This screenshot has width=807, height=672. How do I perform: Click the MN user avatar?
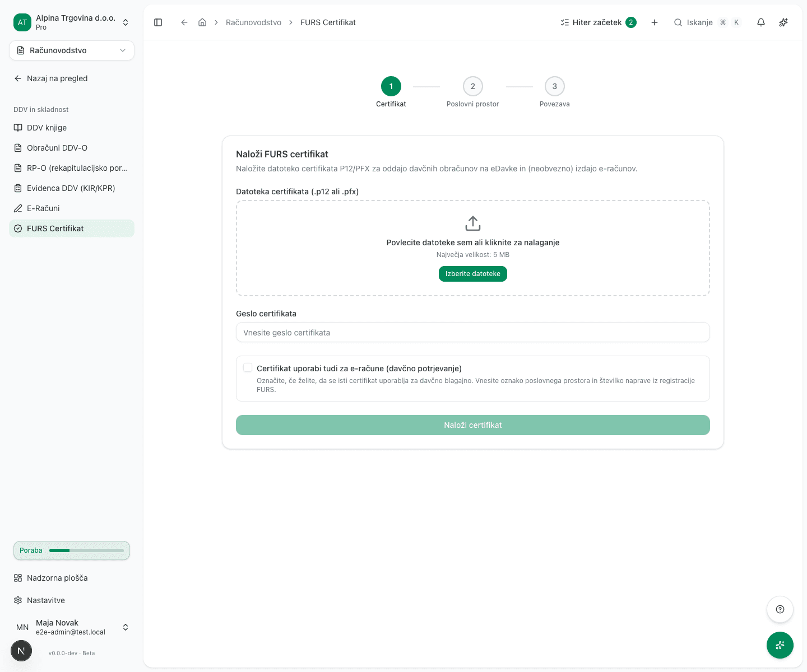(x=22, y=627)
